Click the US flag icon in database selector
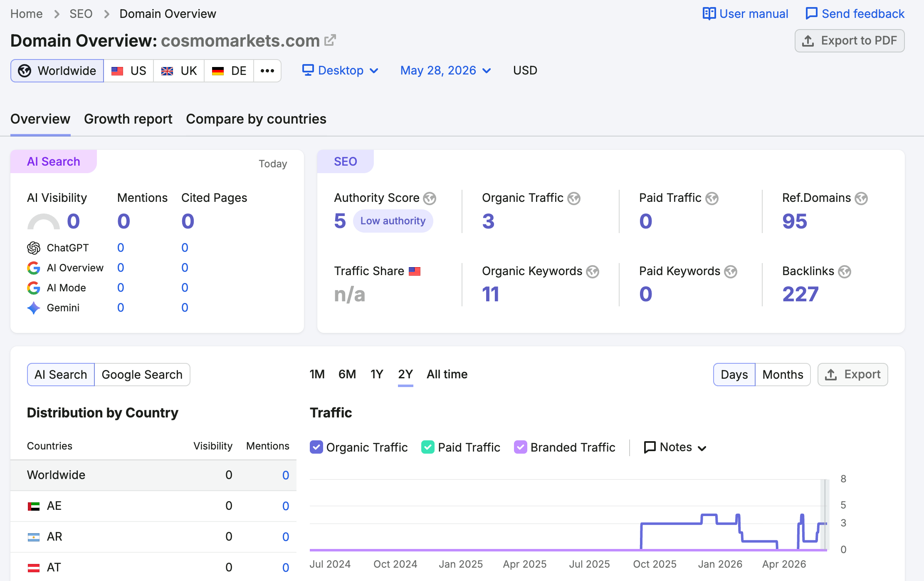 coord(117,71)
